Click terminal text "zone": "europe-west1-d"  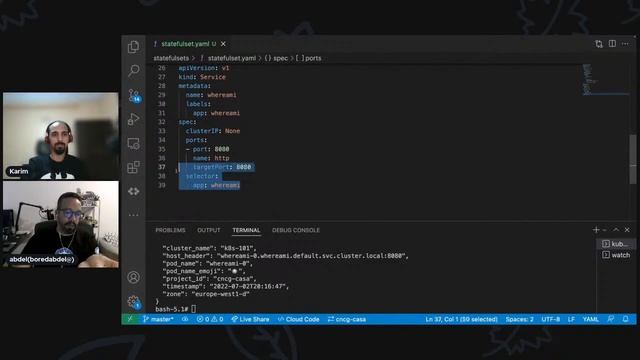[206, 294]
